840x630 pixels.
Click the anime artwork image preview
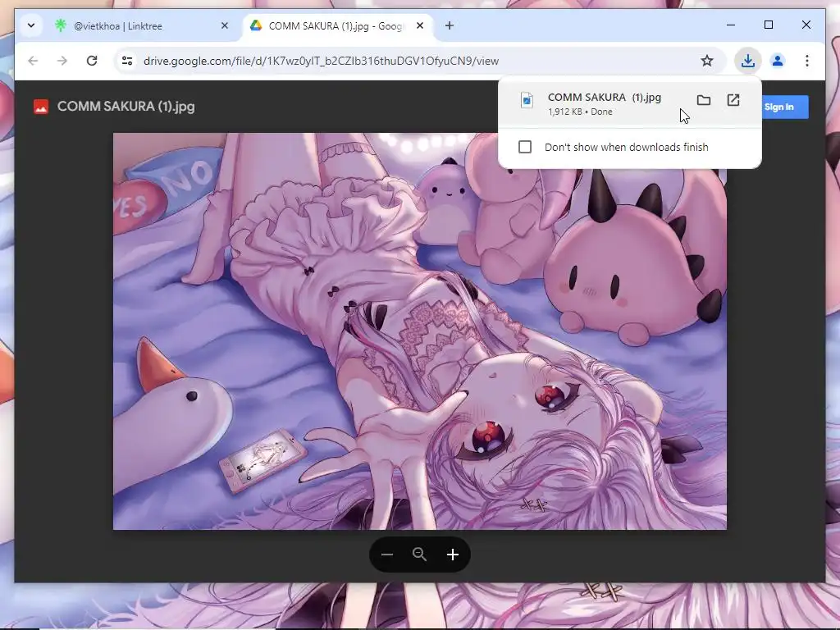420,331
